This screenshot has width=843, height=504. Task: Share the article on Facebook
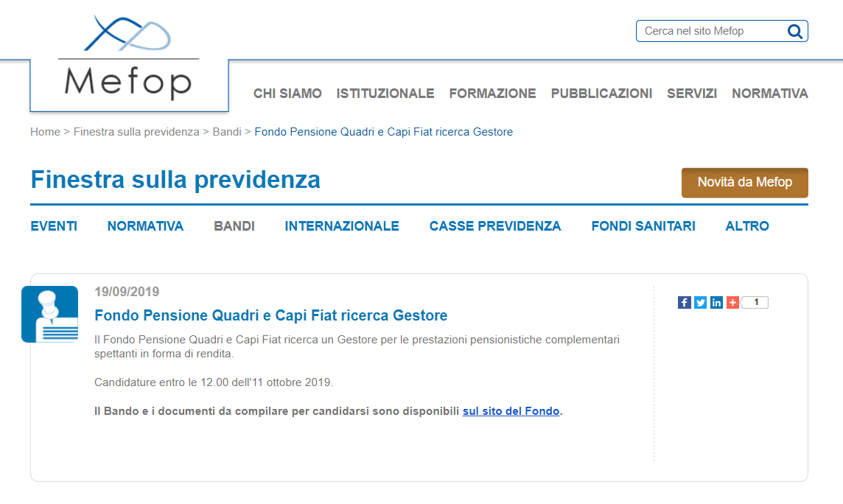(x=684, y=303)
